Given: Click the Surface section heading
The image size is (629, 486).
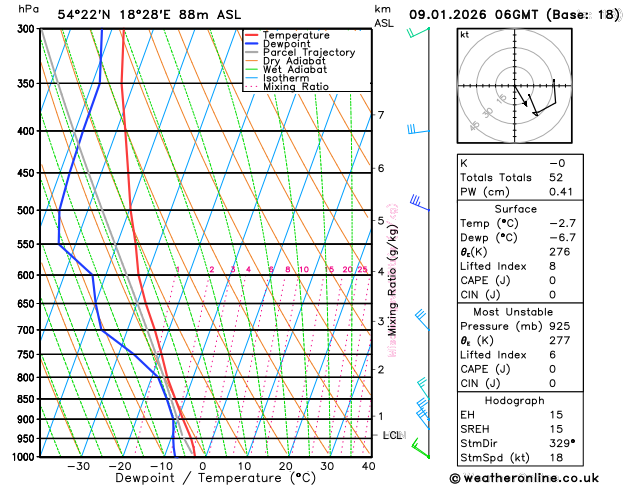Looking at the screenshot, I should pos(515,209).
